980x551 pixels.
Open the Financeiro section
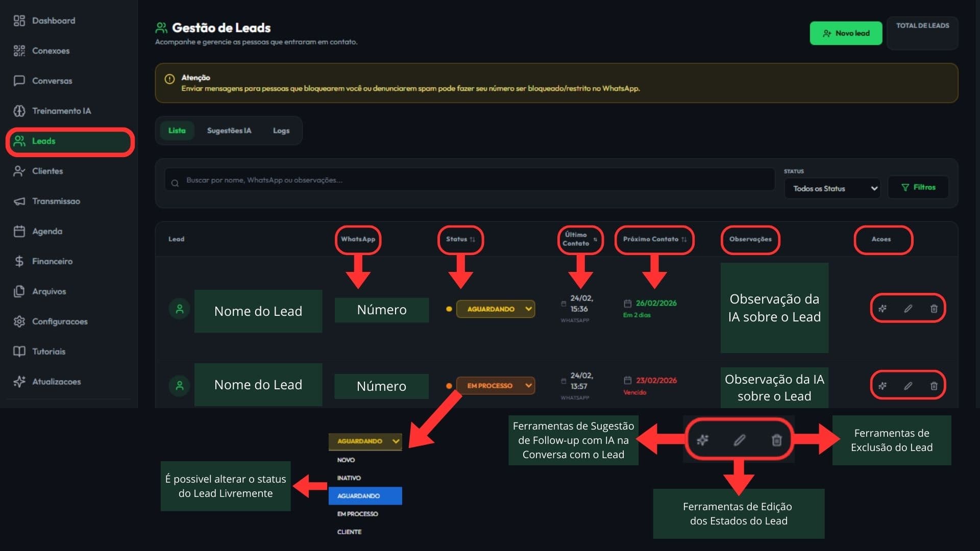pyautogui.click(x=52, y=261)
